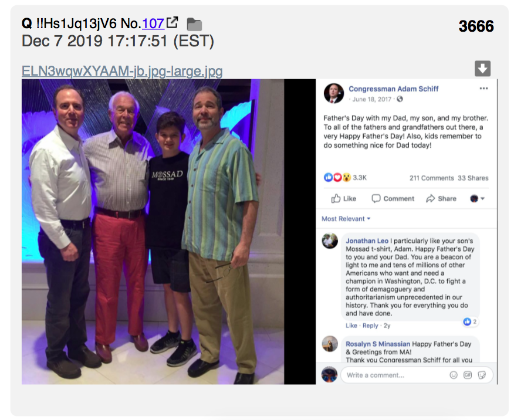Insert a GIF using the GIF icon
514x420 pixels.
tap(468, 375)
